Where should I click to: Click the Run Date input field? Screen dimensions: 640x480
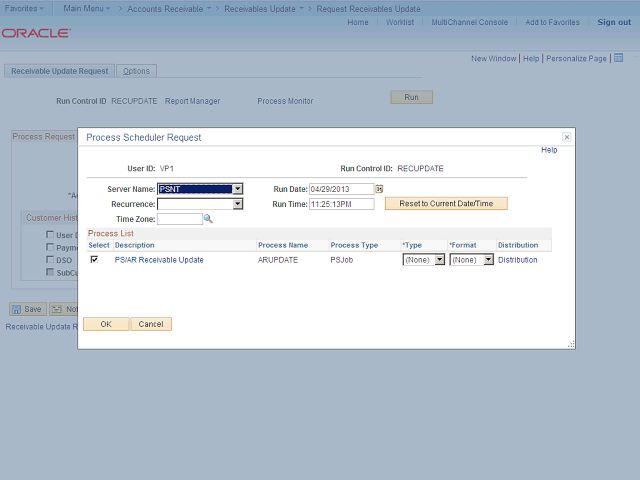click(x=342, y=189)
